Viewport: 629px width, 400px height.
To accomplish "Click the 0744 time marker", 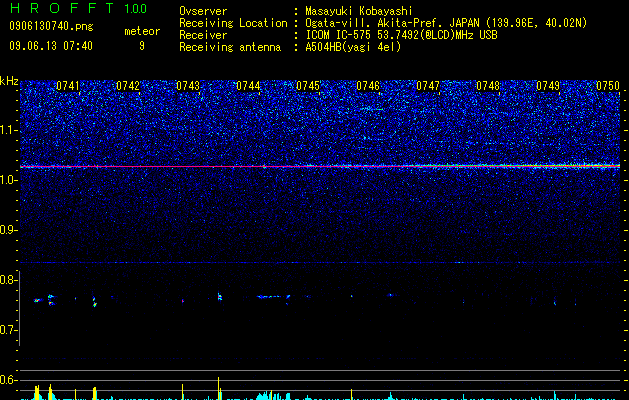I will pyautogui.click(x=248, y=86).
